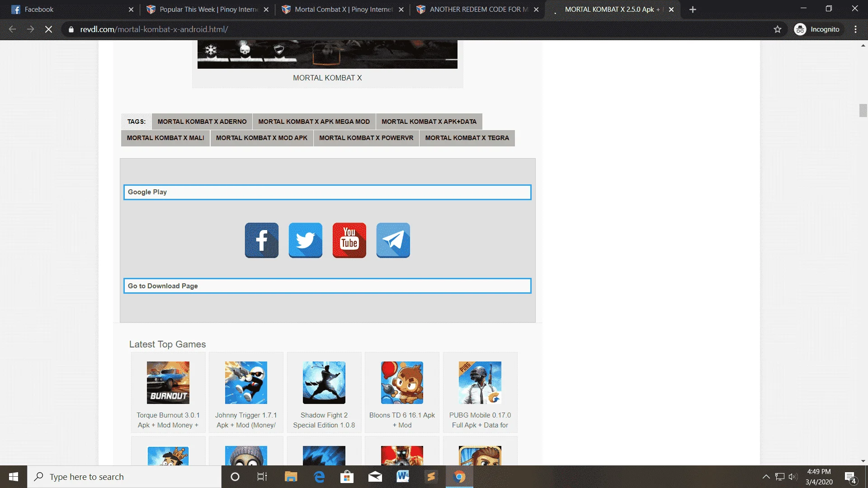Screen dimensions: 868x488
Task: Click the PUBG Mobile 0.17.0 title link
Action: point(480,420)
